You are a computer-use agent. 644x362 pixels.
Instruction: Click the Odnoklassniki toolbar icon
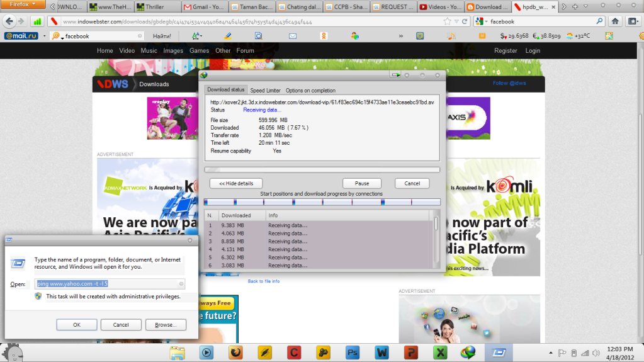[x=324, y=36]
